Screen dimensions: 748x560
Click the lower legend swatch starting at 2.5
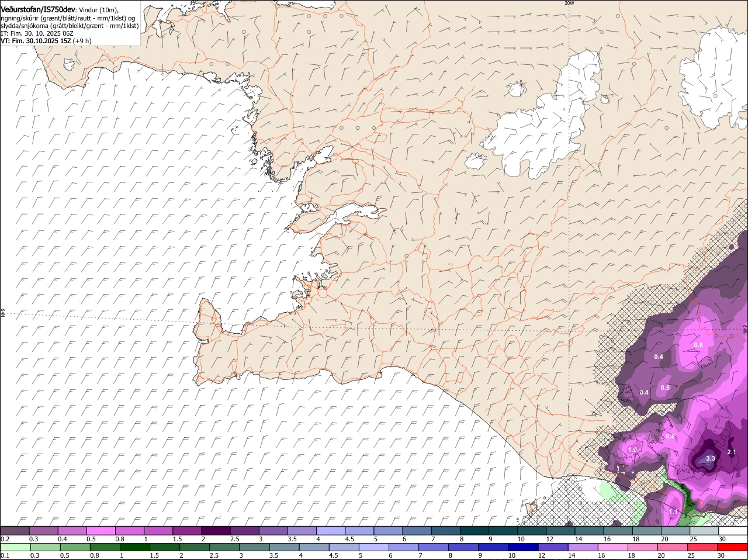pos(224,547)
